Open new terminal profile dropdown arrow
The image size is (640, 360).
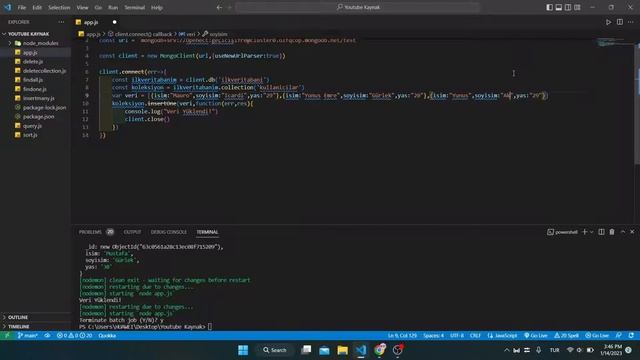pos(591,232)
